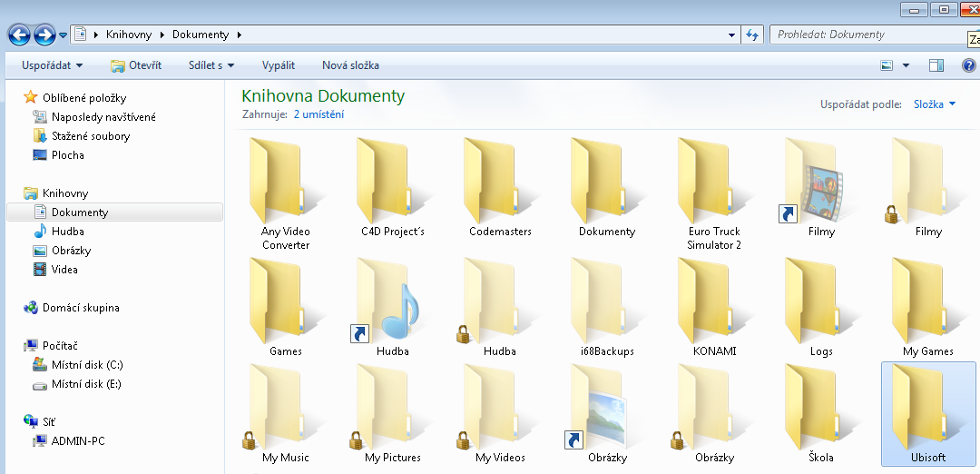This screenshot has width=980, height=474.
Task: Select the locked Filmy folder
Action: (x=928, y=186)
